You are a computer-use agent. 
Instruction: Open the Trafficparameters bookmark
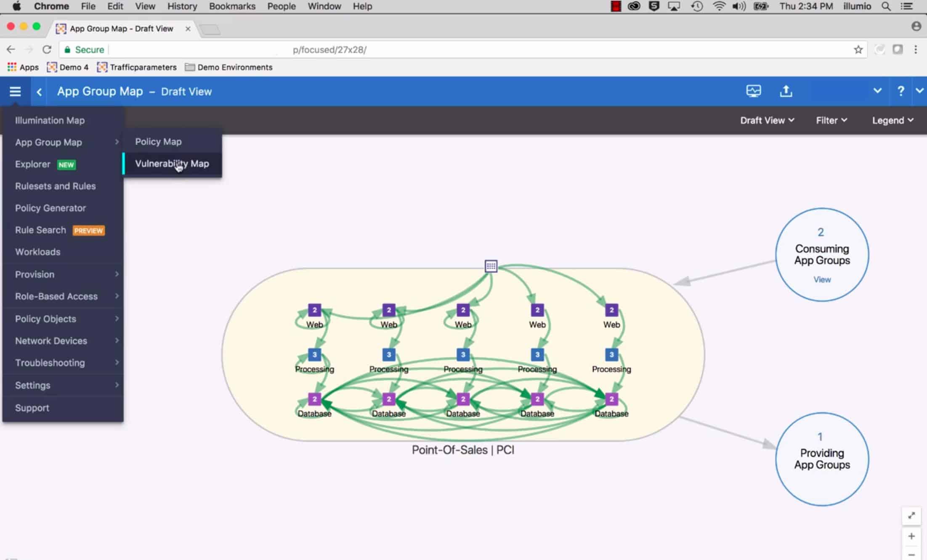(137, 67)
